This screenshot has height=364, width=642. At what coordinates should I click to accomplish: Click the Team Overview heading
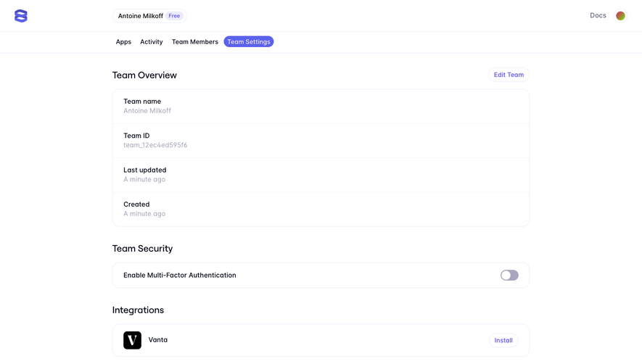pyautogui.click(x=144, y=75)
